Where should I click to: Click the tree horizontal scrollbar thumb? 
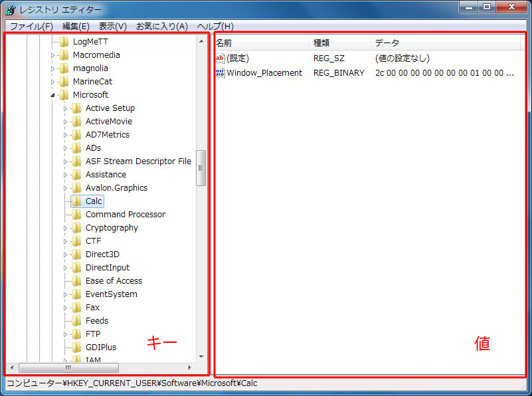point(68,367)
